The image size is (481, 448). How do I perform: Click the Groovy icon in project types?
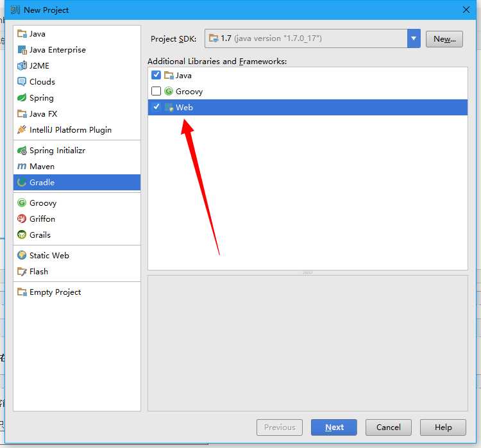(22, 203)
